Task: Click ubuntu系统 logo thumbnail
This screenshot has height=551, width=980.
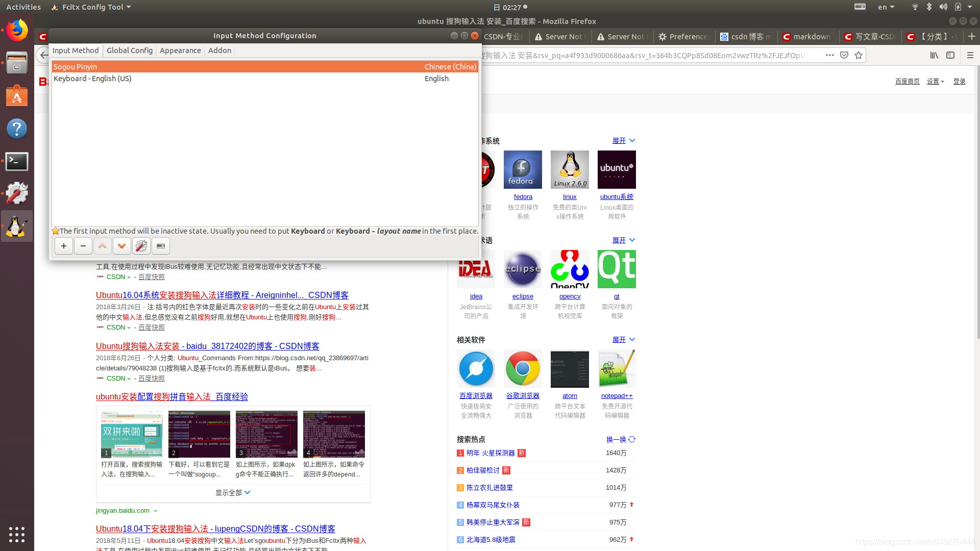Action: 617,169
